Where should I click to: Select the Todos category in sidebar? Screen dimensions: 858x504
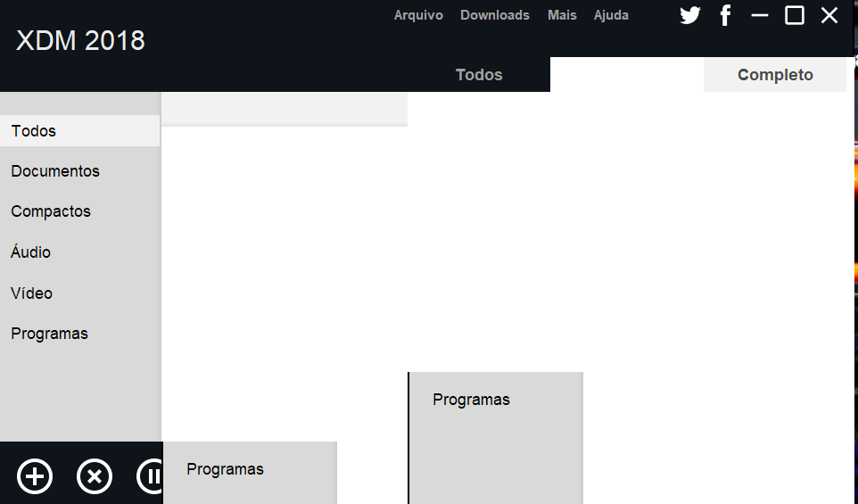pyautogui.click(x=80, y=131)
